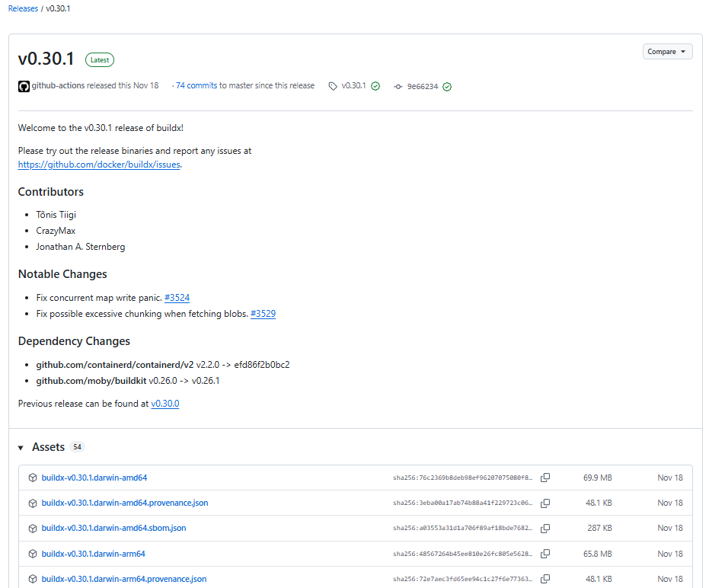Click the github-actions avatar icon
This screenshot has width=709, height=588.
point(24,86)
